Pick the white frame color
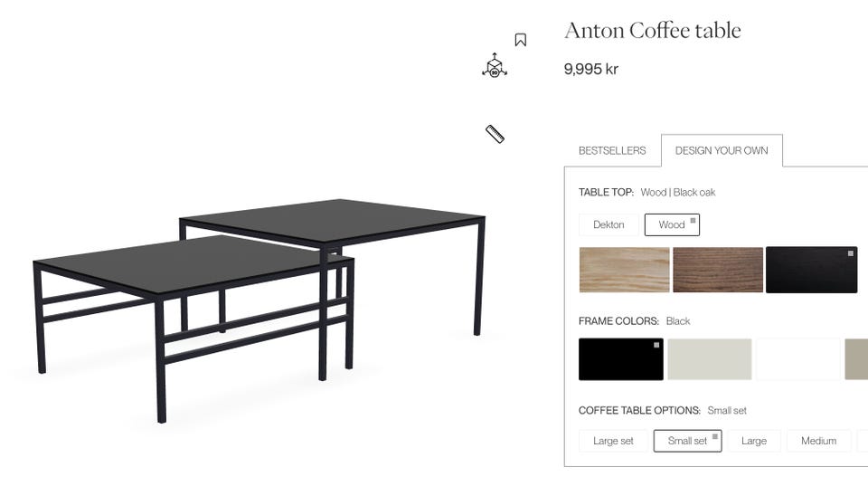The width and height of the screenshot is (868, 486). tap(798, 359)
